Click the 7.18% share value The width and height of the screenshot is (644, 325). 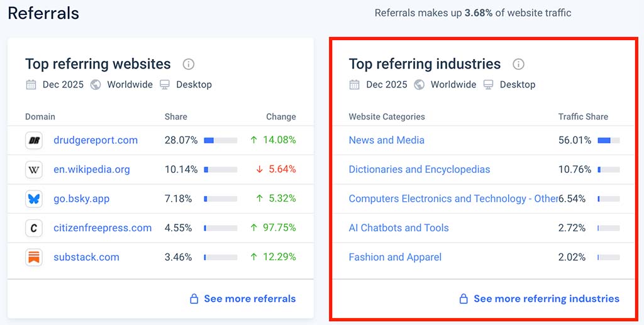click(x=178, y=199)
